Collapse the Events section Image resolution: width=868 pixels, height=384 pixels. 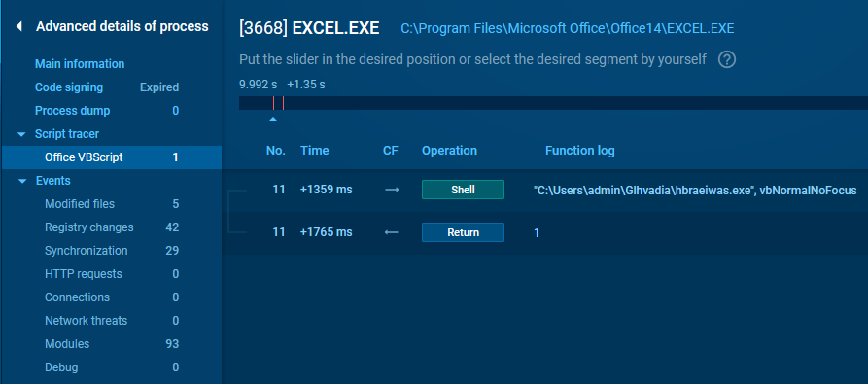(x=22, y=181)
